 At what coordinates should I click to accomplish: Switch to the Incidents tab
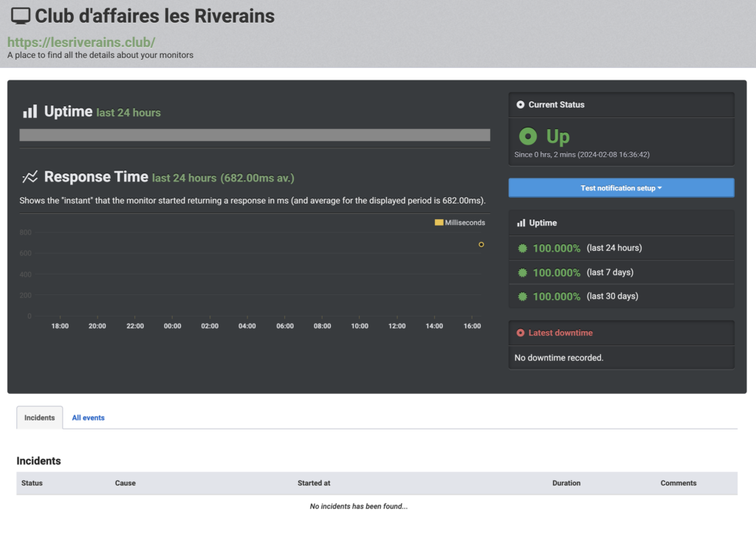(39, 418)
